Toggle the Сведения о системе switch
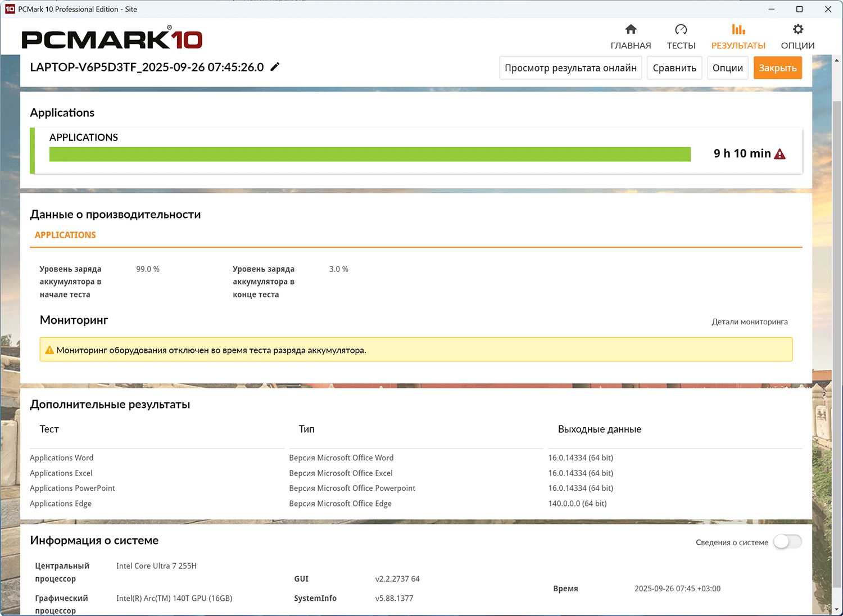The height and width of the screenshot is (616, 843). (787, 542)
